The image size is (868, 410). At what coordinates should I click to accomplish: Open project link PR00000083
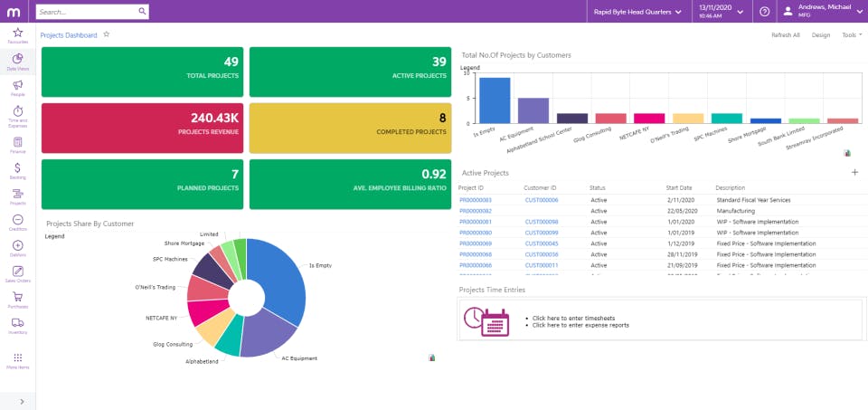pyautogui.click(x=476, y=200)
